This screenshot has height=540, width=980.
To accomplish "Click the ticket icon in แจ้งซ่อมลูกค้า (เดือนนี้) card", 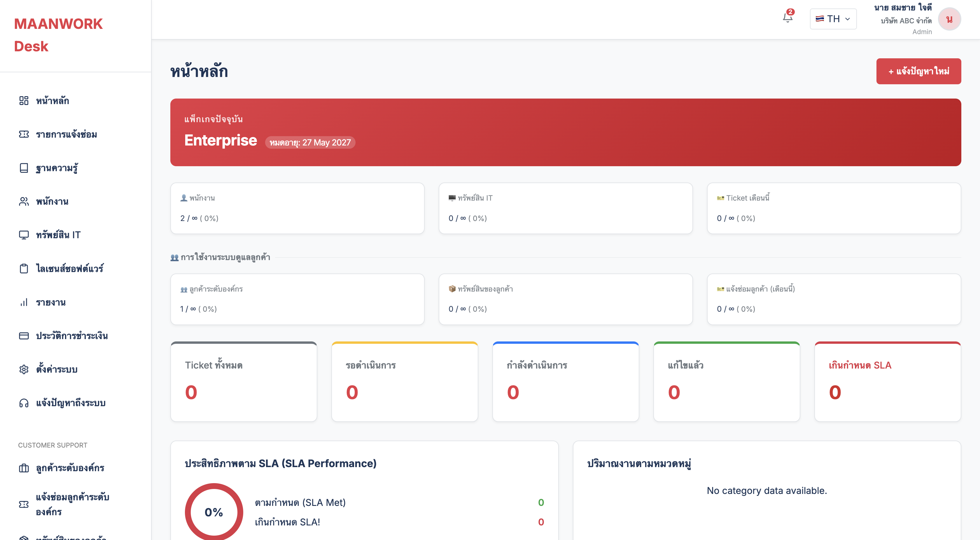I will point(720,289).
